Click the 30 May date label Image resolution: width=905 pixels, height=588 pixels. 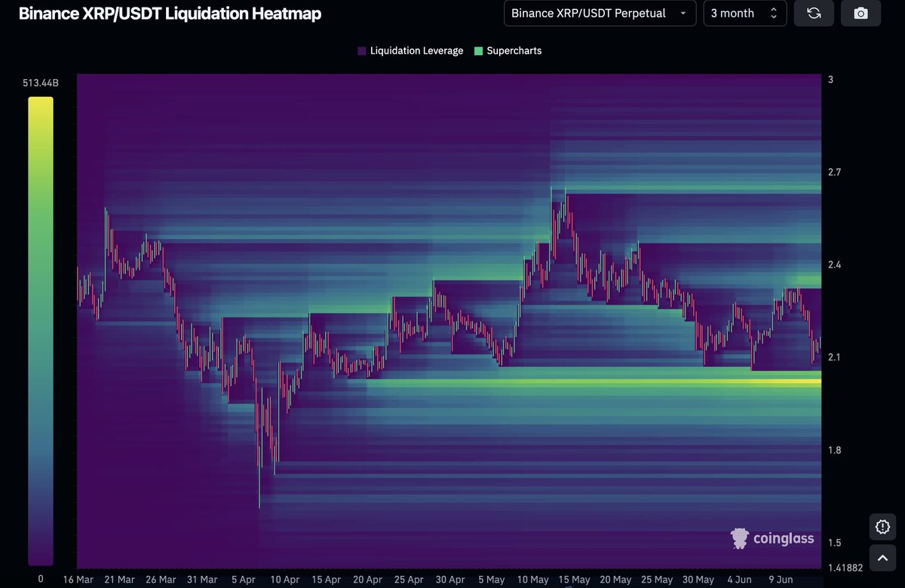[698, 580]
